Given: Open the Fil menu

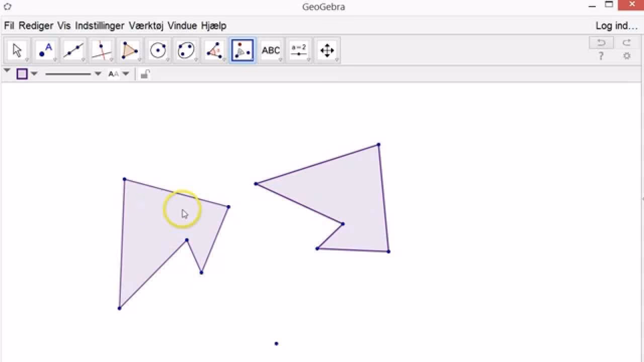Looking at the screenshot, I should point(9,26).
